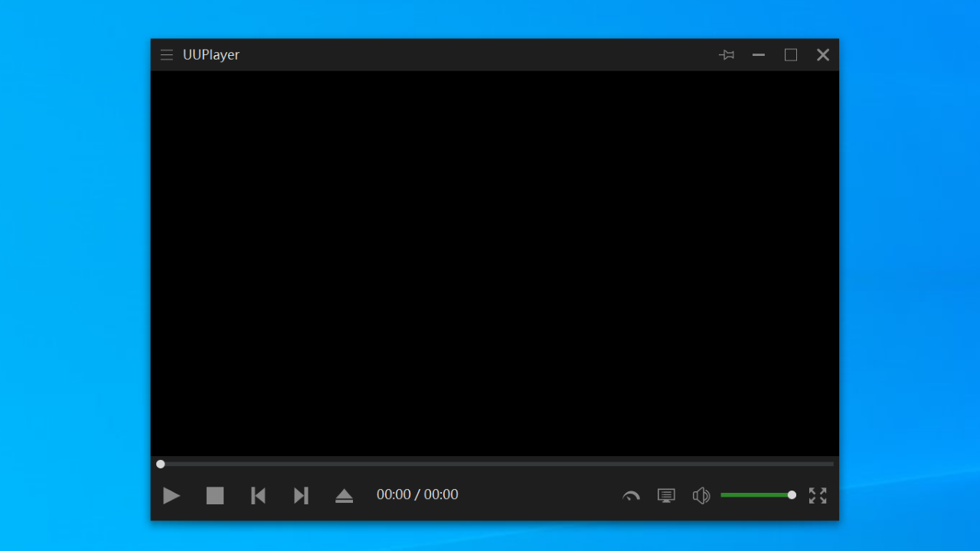Maximize the UUPlayer window
This screenshot has height=551, width=980.
click(x=791, y=55)
